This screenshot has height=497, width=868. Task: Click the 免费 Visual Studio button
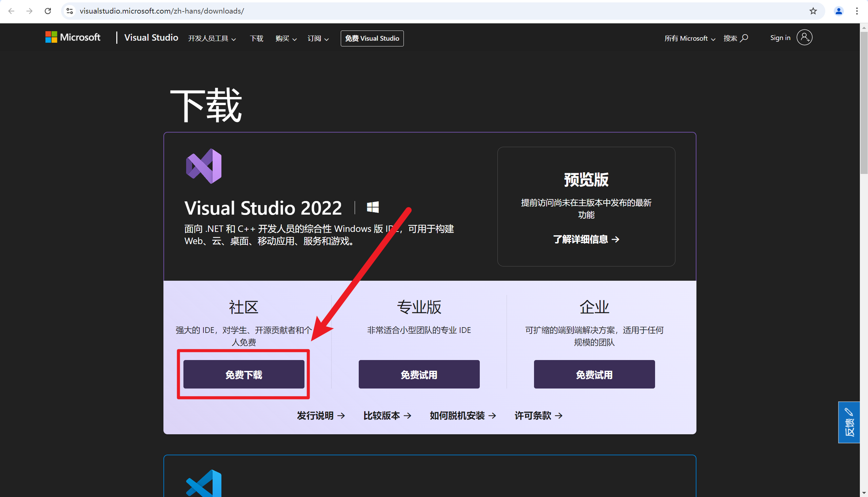pyautogui.click(x=372, y=38)
